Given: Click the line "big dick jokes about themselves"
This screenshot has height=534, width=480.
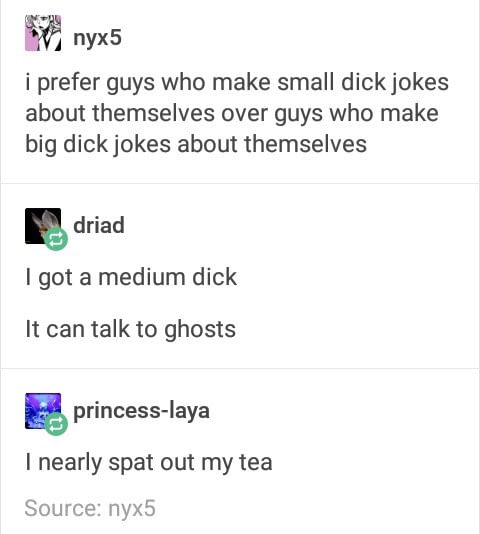Looking at the screenshot, I should (x=196, y=145).
